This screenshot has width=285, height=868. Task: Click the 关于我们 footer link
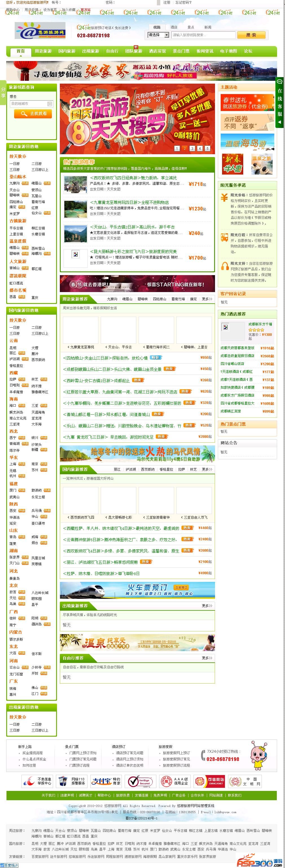49,795
